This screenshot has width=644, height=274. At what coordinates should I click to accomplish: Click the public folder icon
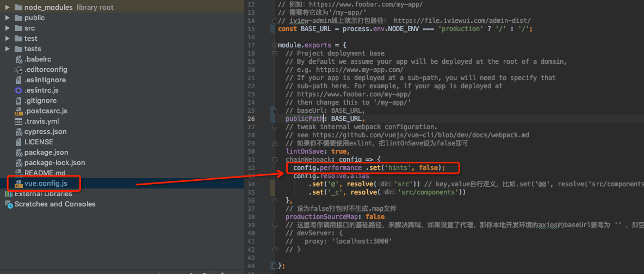click(18, 17)
